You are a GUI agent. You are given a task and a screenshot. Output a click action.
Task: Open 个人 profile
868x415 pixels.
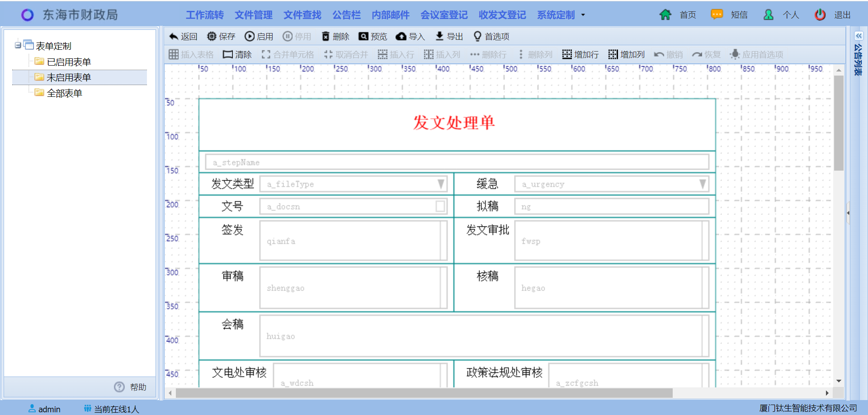pos(781,15)
